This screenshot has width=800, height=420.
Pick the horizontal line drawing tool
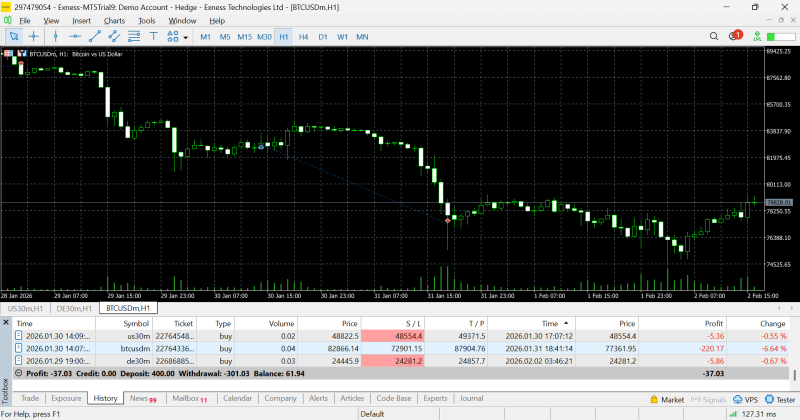pos(75,37)
